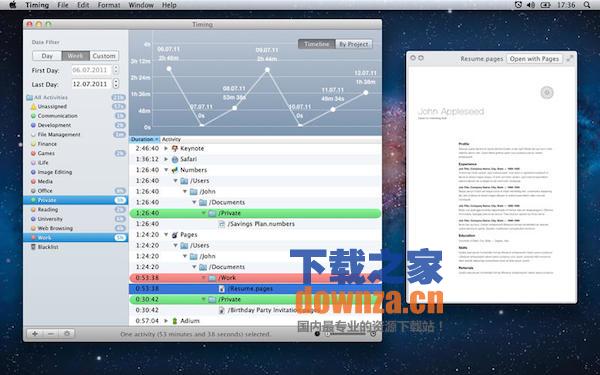
Task: Click the Numbers app icon in the list
Action: point(175,170)
